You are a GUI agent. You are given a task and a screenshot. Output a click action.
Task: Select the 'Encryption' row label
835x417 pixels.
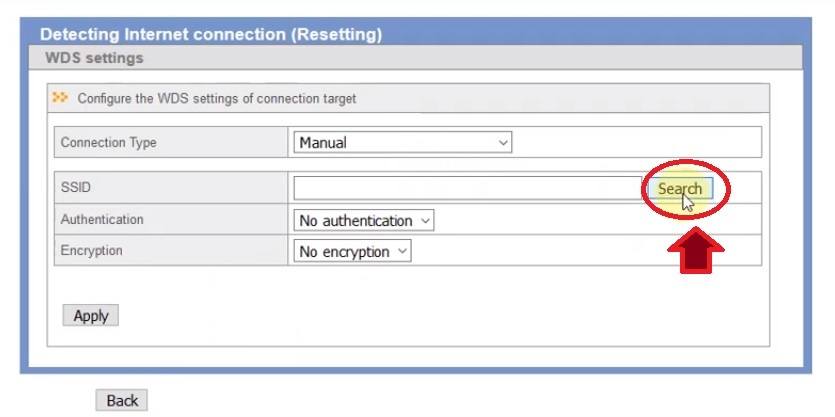92,251
